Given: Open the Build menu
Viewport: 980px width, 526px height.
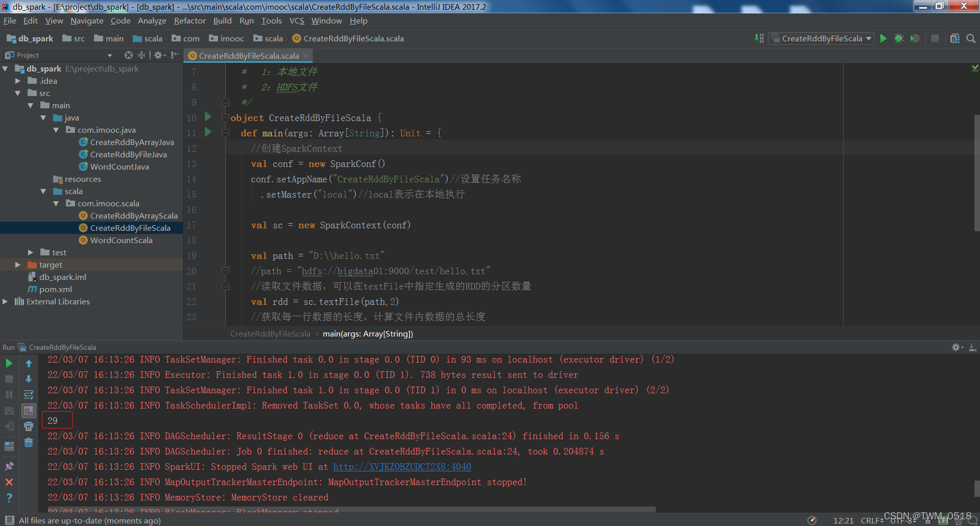Looking at the screenshot, I should (222, 21).
